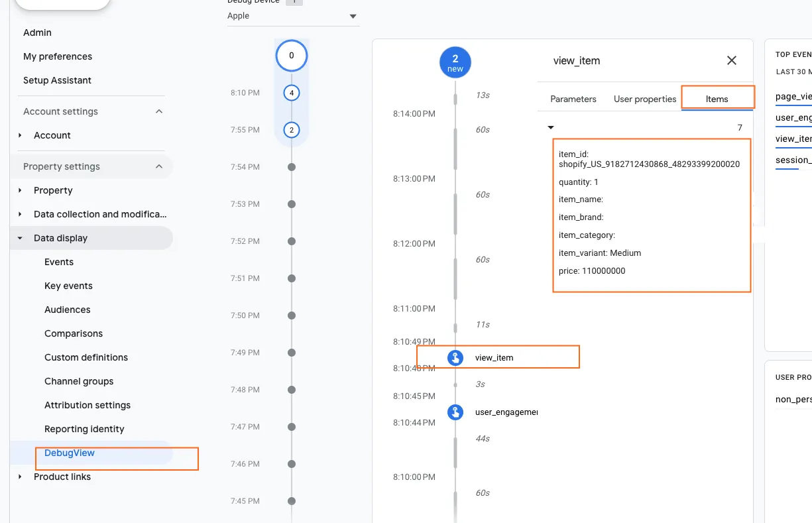Open Comparisons settings

pyautogui.click(x=74, y=333)
